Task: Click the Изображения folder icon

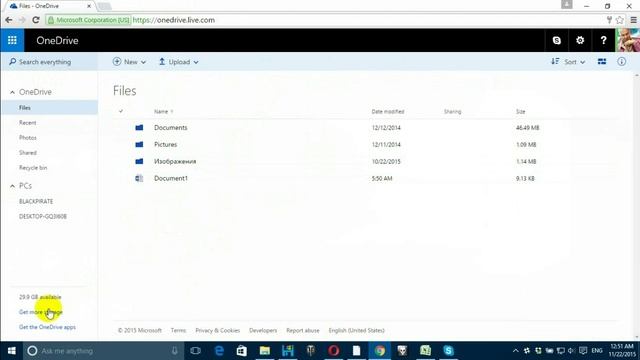Action: pyautogui.click(x=139, y=161)
